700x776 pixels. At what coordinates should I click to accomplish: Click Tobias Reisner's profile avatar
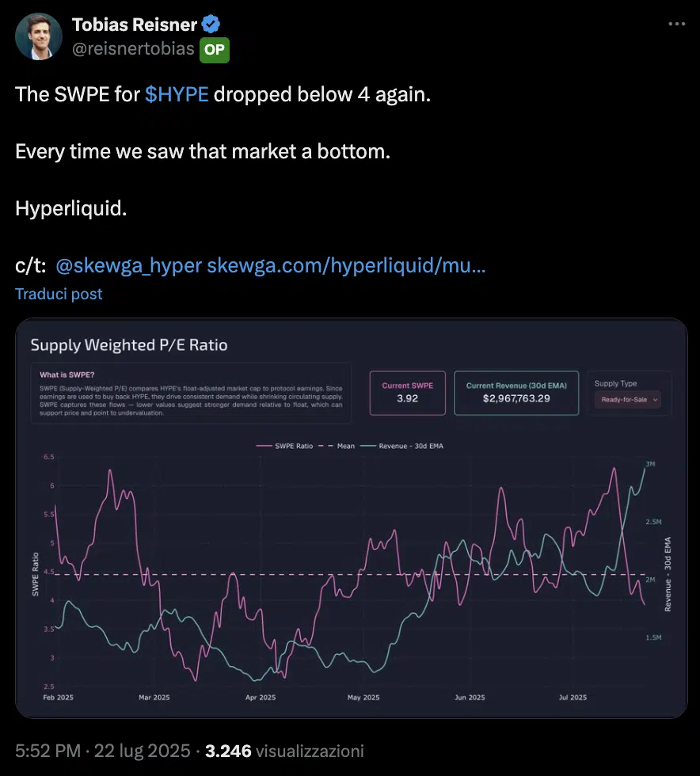[36, 37]
